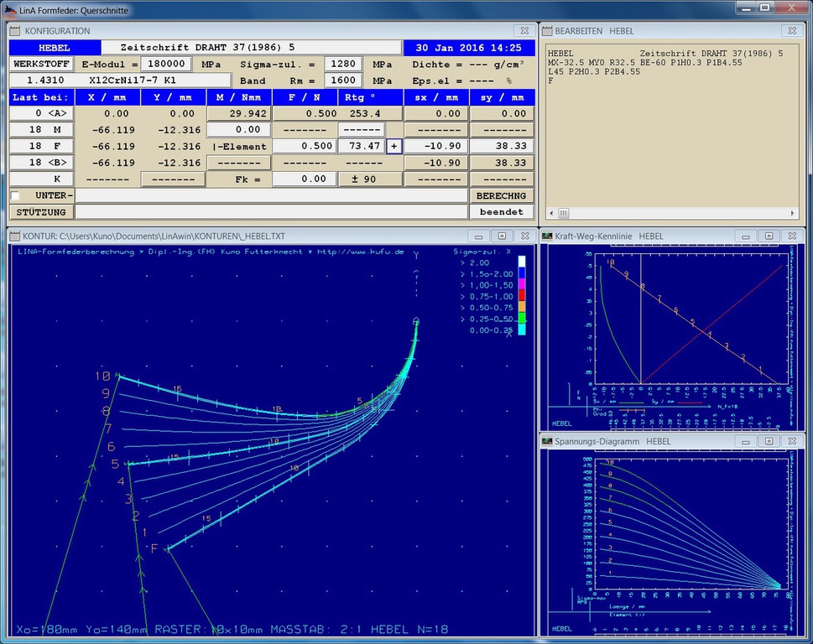Click the LinA Formfeder application icon
The width and height of the screenshot is (813, 644).
click(x=9, y=8)
